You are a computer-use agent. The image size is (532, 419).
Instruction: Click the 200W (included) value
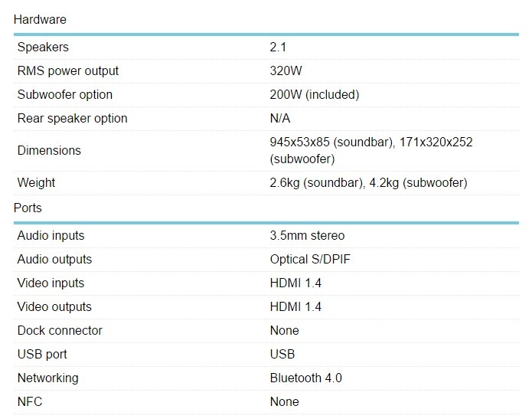(315, 95)
